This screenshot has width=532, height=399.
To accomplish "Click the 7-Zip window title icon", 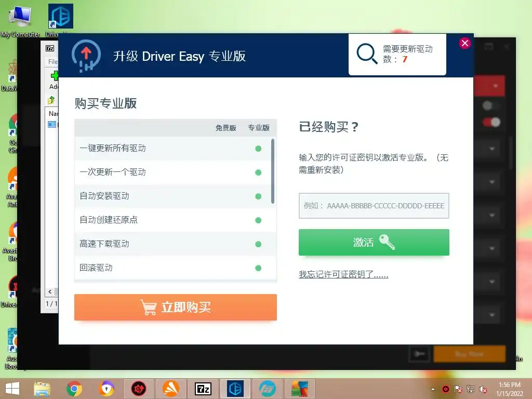I will pos(50,48).
